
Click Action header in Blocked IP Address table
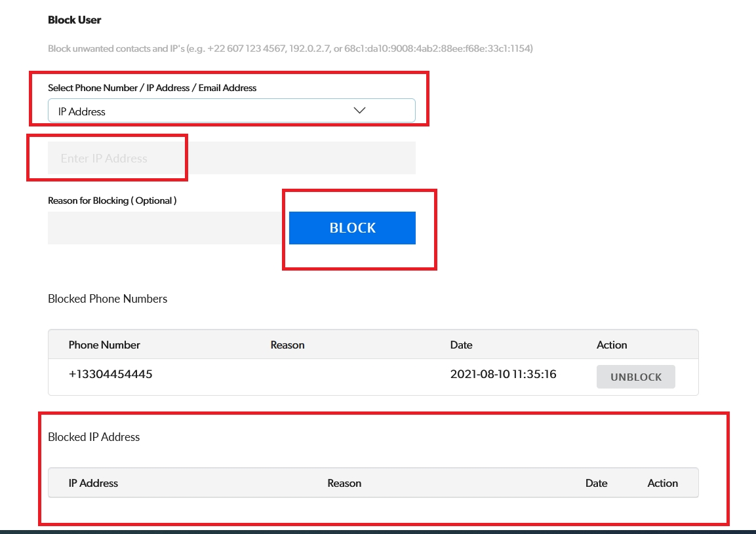coord(662,483)
